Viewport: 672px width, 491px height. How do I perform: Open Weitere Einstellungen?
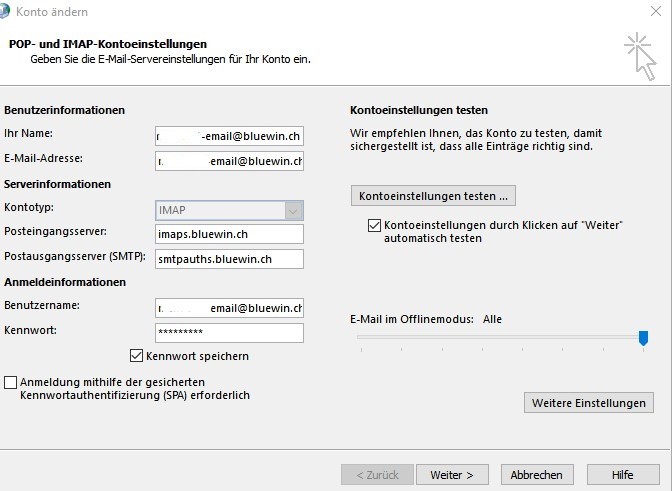tap(588, 403)
